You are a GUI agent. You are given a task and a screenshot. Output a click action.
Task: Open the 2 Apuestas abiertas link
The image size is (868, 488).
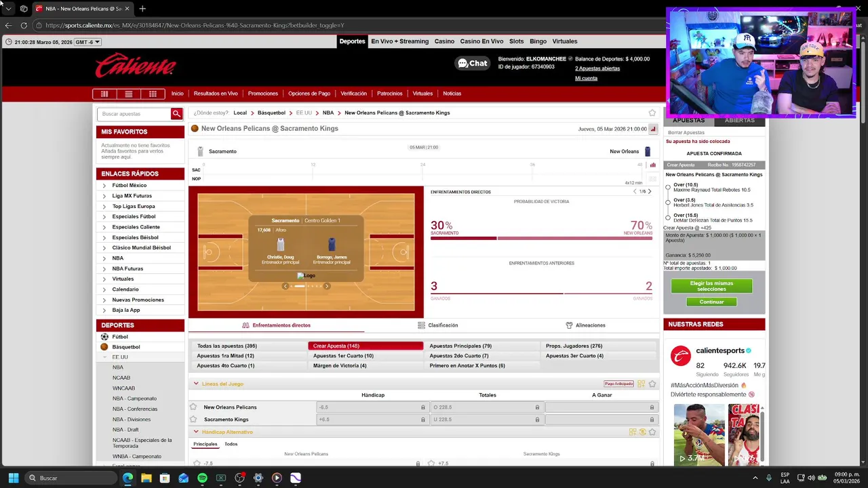pos(597,68)
